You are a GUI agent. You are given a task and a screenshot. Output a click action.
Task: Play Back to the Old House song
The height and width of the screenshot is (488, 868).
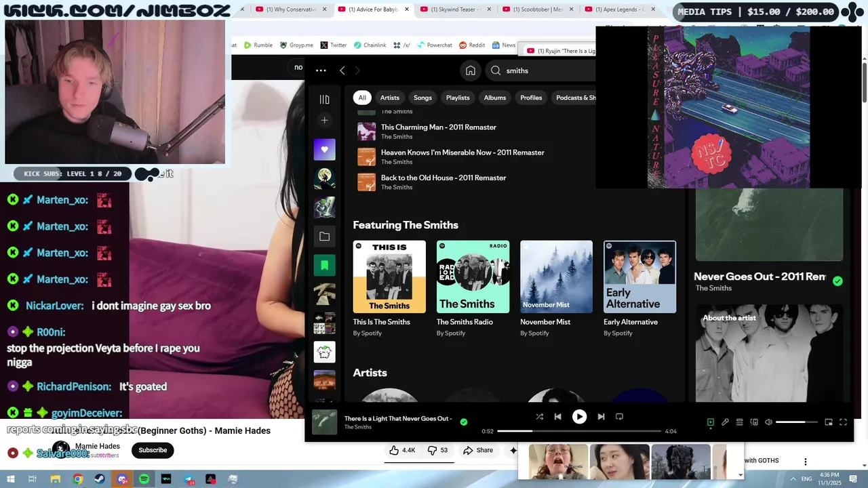443,178
